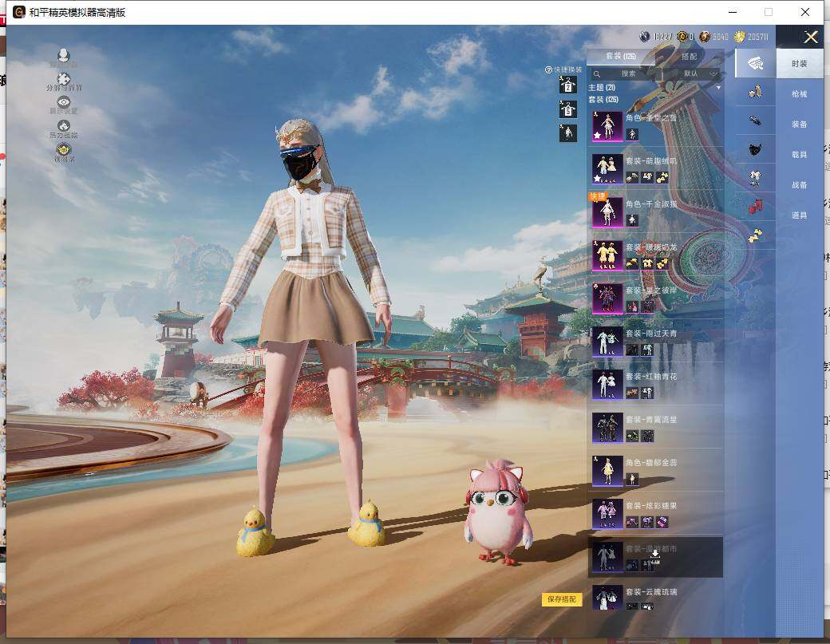The height and width of the screenshot is (644, 830).
Task: Select quick outfit hanger slot 3
Action: pos(568,109)
